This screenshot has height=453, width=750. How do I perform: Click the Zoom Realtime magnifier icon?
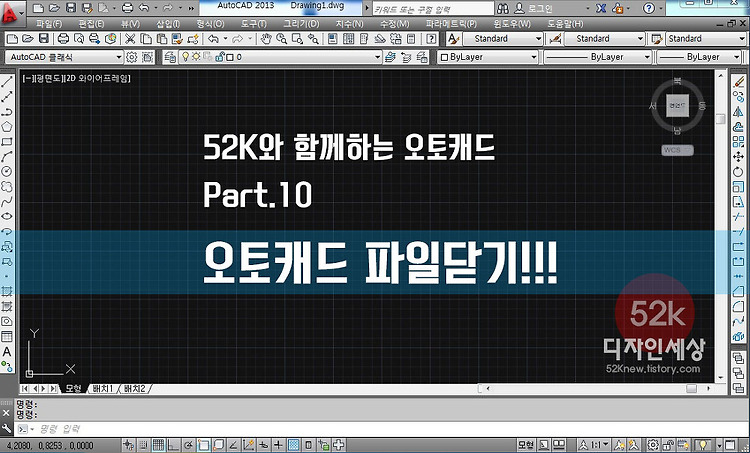pos(282,39)
